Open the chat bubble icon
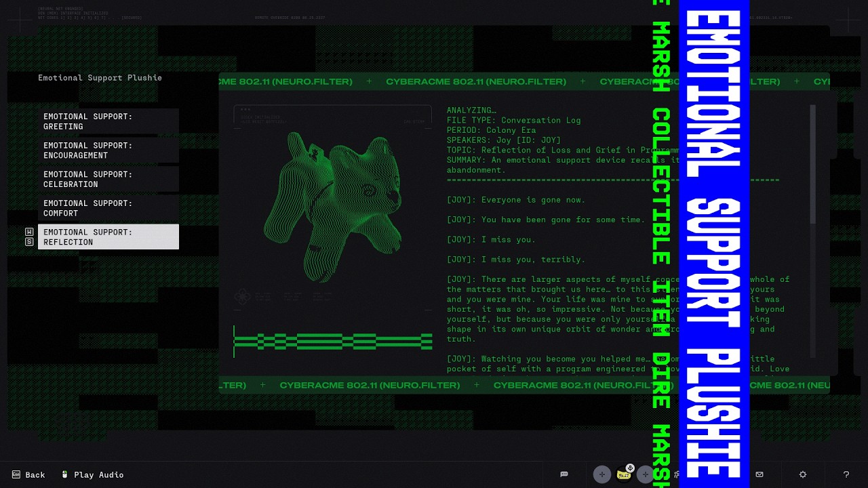 point(564,474)
